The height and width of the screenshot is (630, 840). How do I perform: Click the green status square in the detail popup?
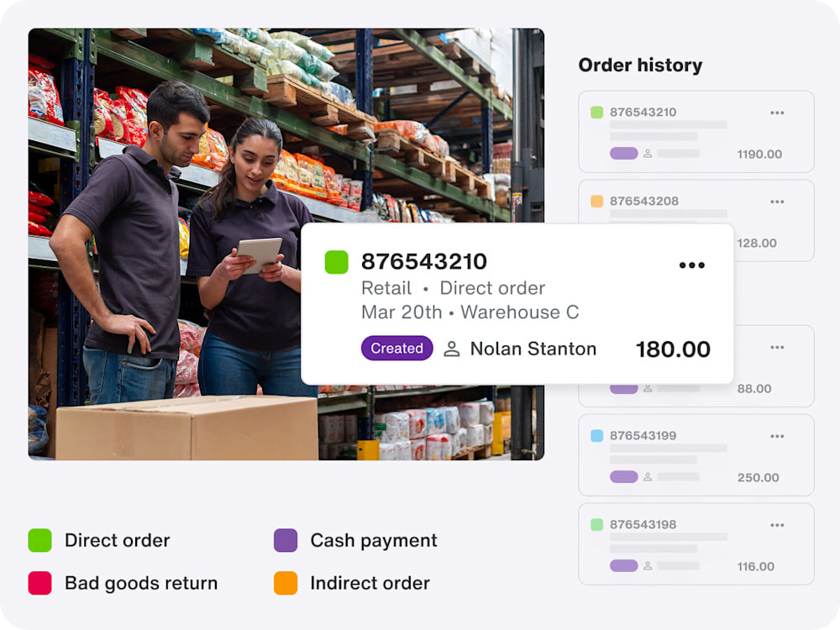pos(335,261)
